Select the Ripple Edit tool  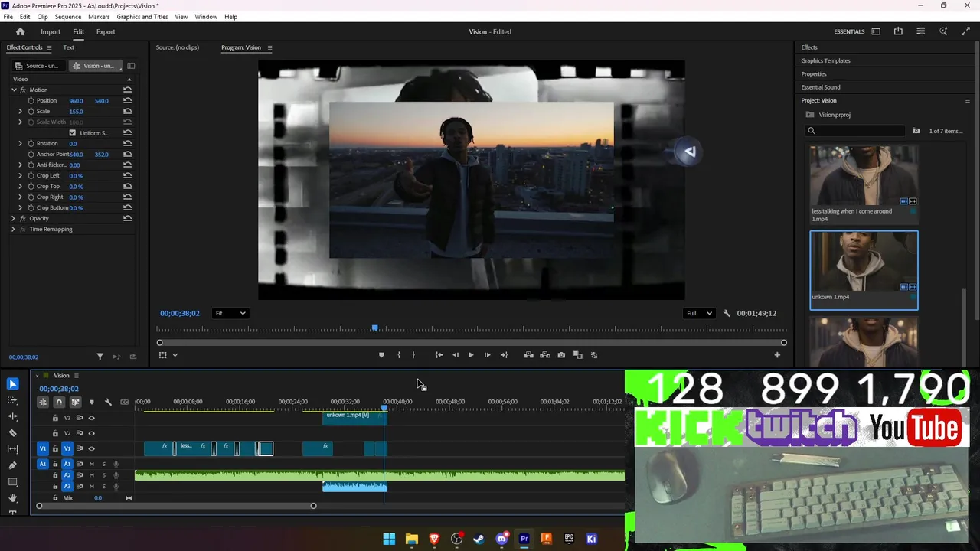point(12,416)
